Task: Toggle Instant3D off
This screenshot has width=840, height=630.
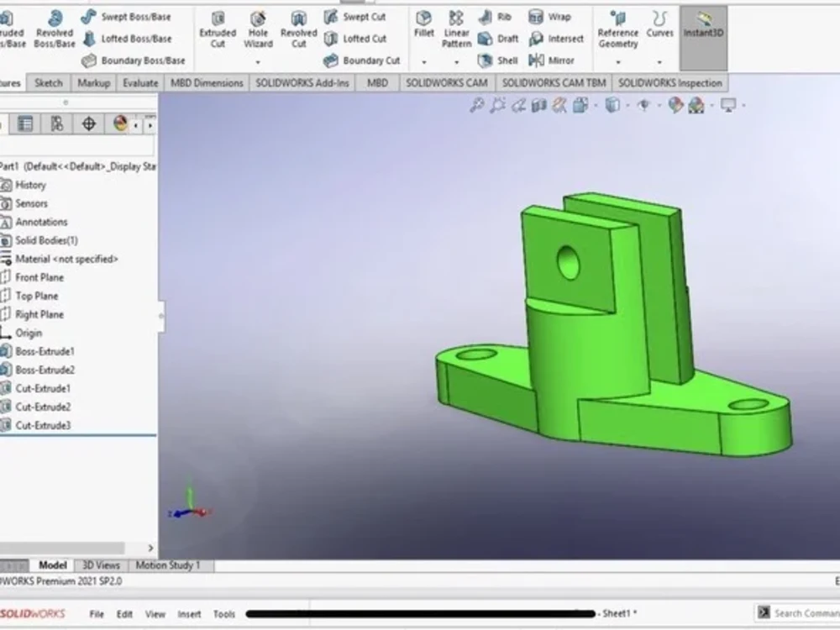Action: pos(703,27)
